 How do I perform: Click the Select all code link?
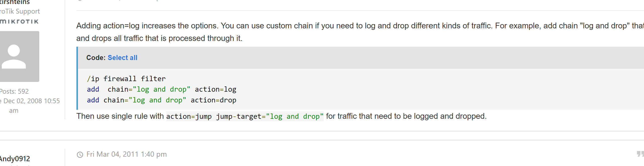pyautogui.click(x=122, y=58)
